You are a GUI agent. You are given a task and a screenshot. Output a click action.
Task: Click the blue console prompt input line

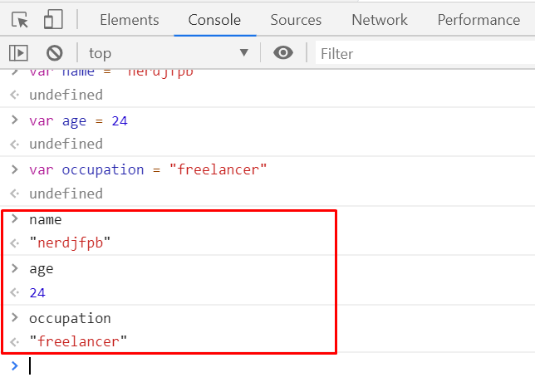273,365
